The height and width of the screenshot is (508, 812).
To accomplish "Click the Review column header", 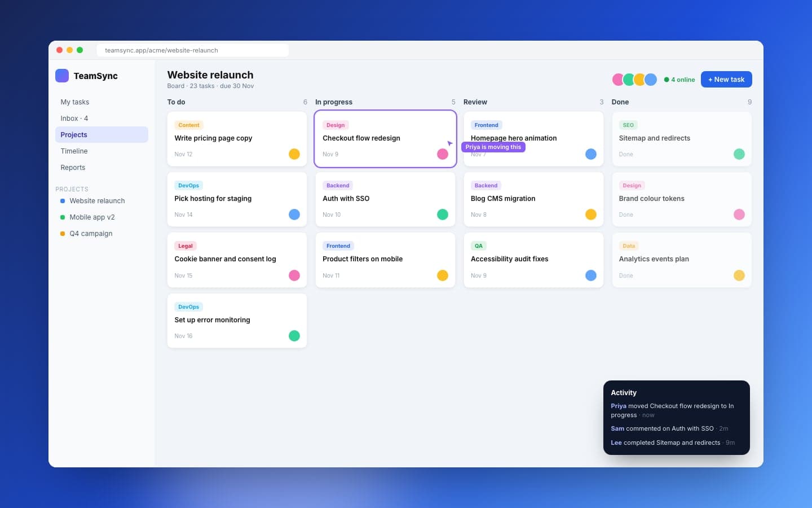I will (475, 102).
